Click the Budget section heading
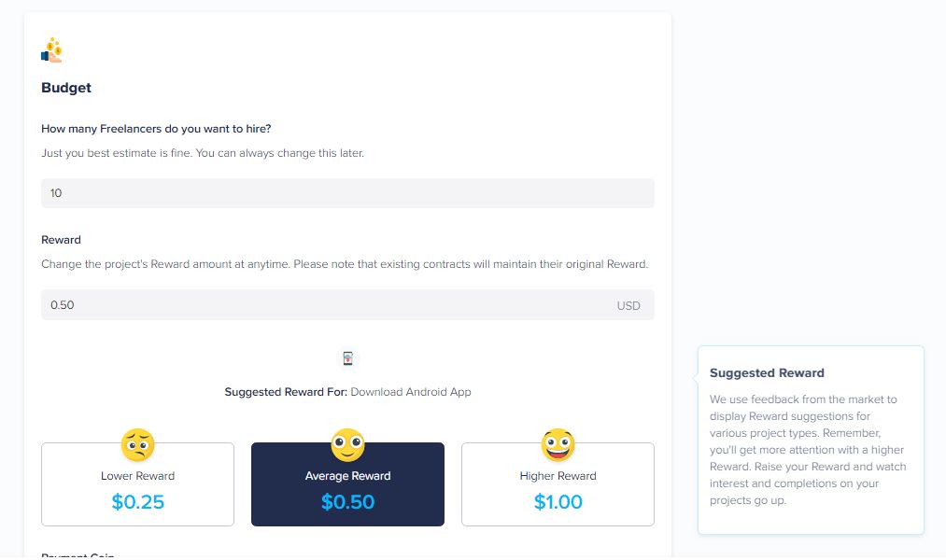The height and width of the screenshot is (560, 946). coord(66,88)
